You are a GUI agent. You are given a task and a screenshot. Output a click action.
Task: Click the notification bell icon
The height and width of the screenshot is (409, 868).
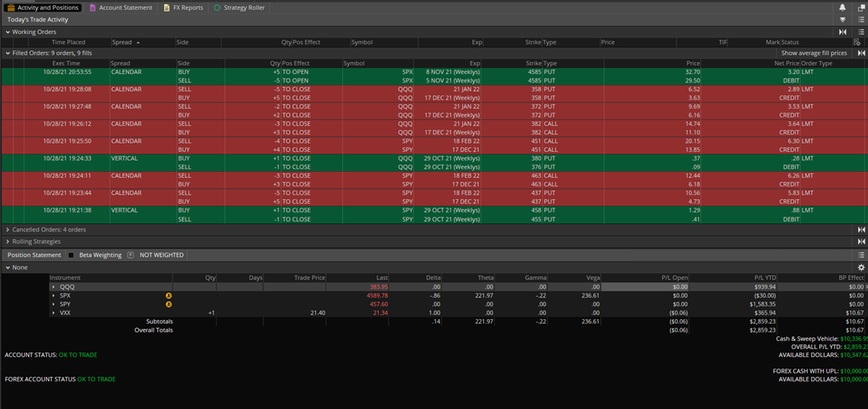click(x=842, y=8)
